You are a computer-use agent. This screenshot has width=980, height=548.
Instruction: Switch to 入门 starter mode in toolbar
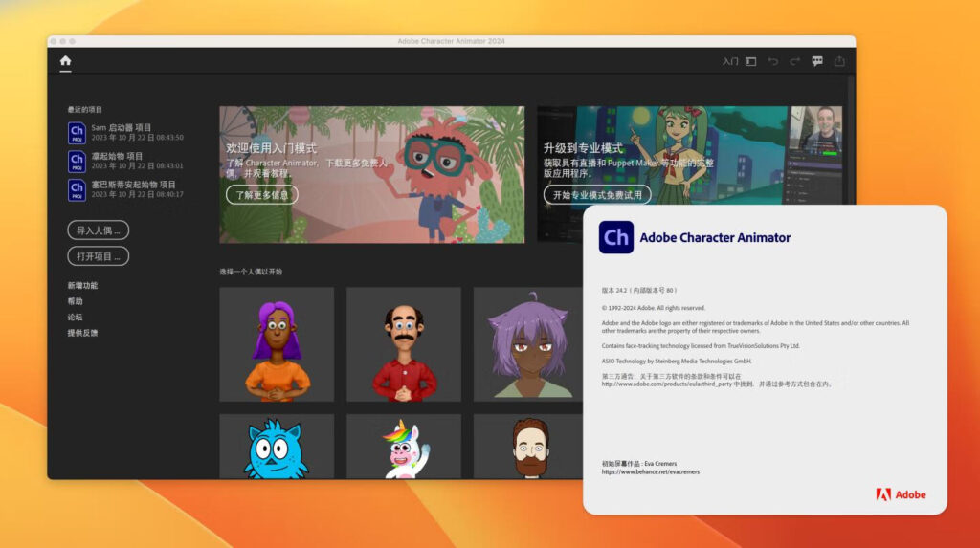coord(730,61)
